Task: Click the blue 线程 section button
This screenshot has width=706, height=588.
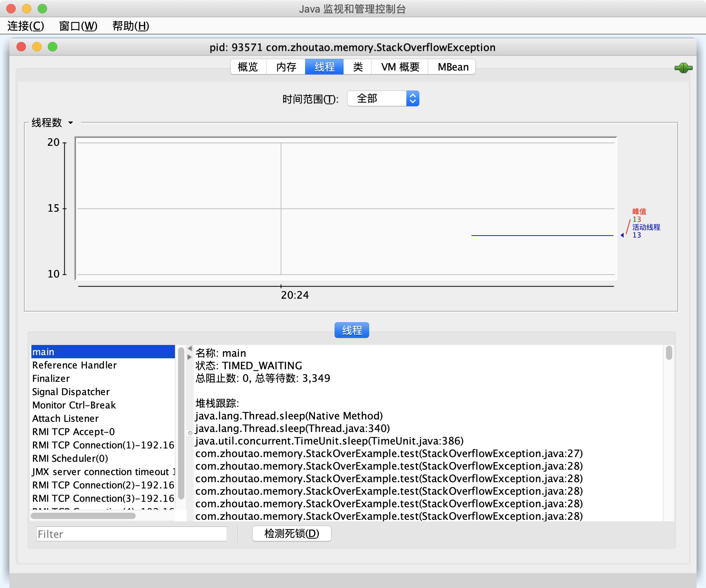Action: tap(352, 330)
